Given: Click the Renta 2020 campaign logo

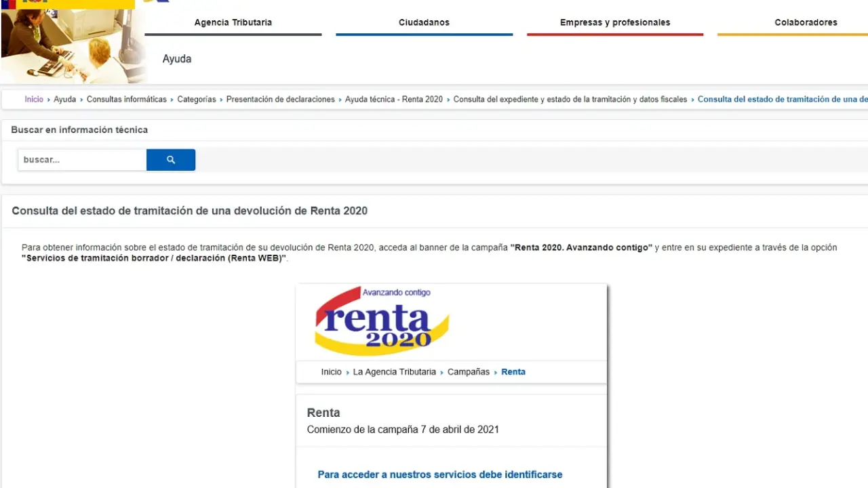Looking at the screenshot, I should click(382, 321).
